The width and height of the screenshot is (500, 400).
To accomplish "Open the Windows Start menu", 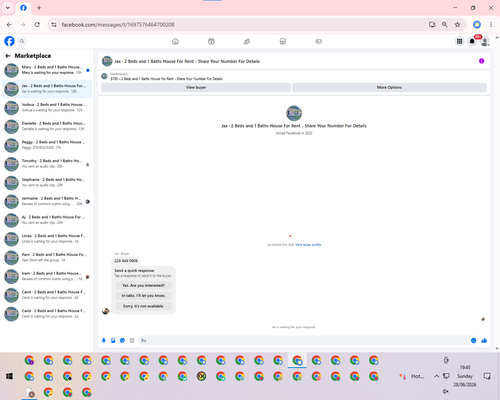I will (x=9, y=376).
